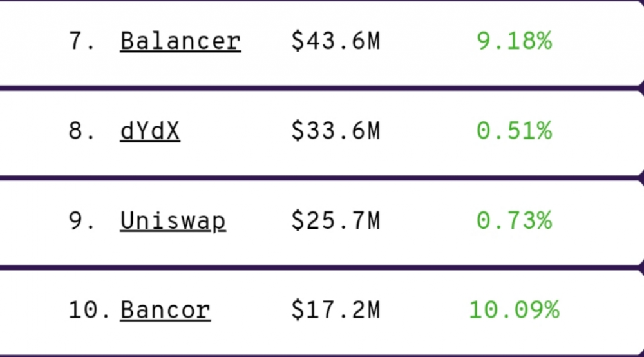Click the $33.6M value for dYdX
This screenshot has width=644, height=357.
point(336,131)
